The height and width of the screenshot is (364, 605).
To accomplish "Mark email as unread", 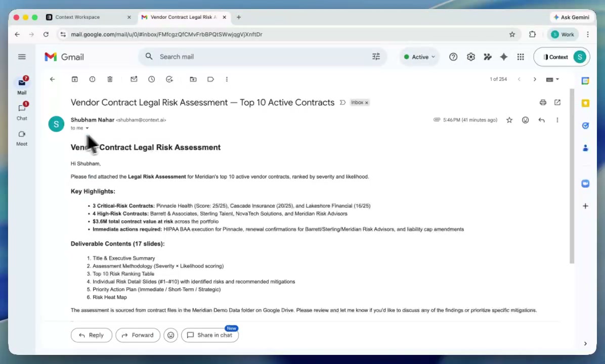I will (134, 79).
